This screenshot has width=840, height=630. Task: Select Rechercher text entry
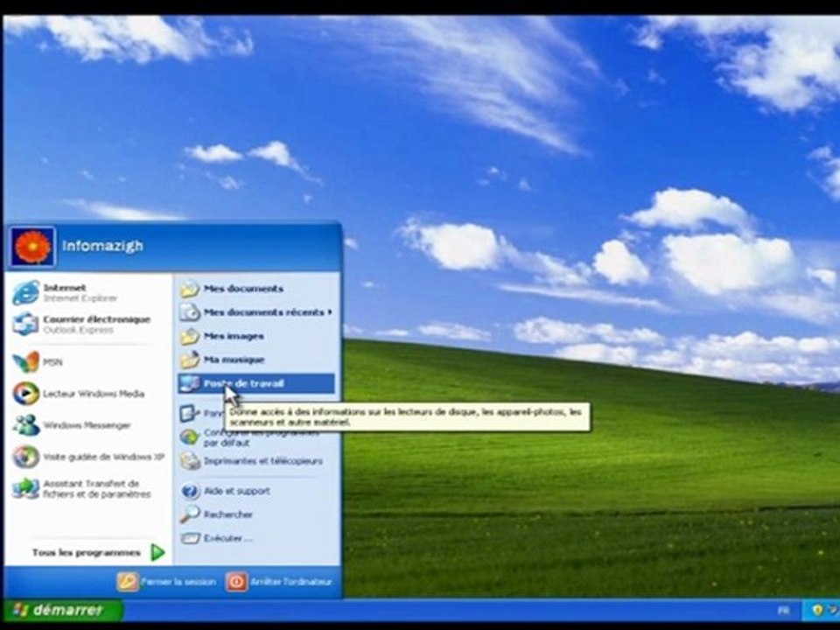228,514
